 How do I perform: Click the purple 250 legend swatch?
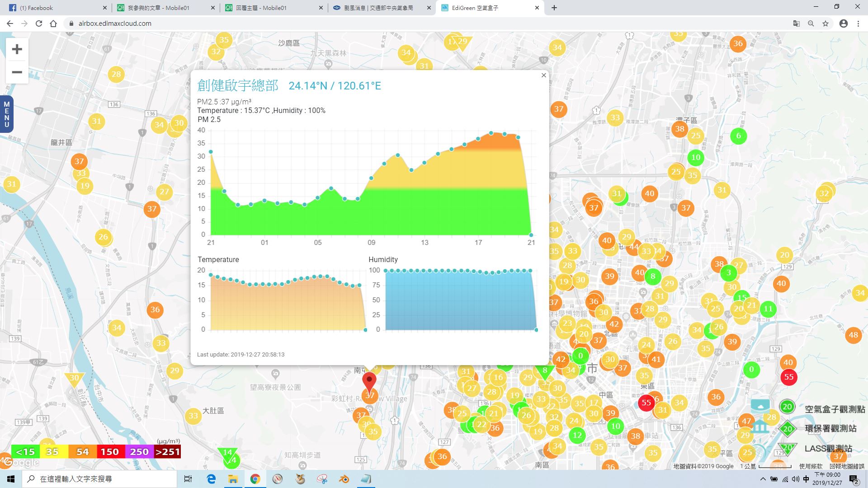(139, 452)
